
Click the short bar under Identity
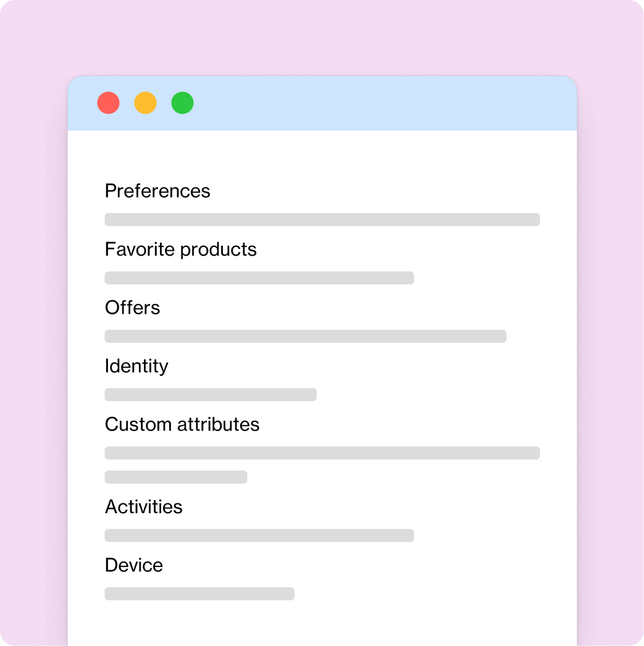click(211, 395)
